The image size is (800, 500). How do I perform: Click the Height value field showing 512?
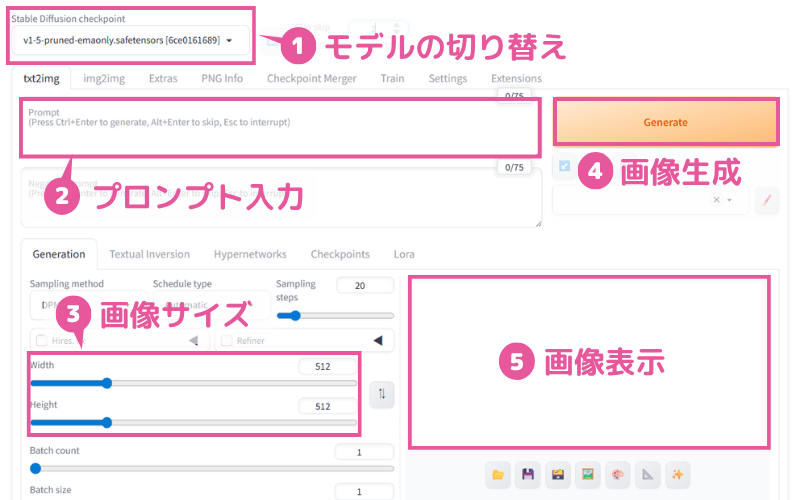pos(328,406)
